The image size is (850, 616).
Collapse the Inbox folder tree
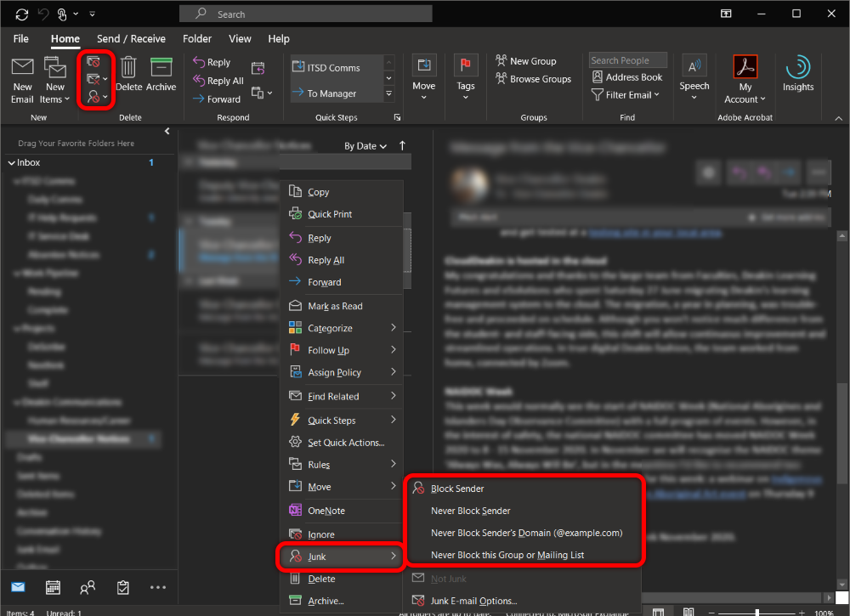point(11,162)
